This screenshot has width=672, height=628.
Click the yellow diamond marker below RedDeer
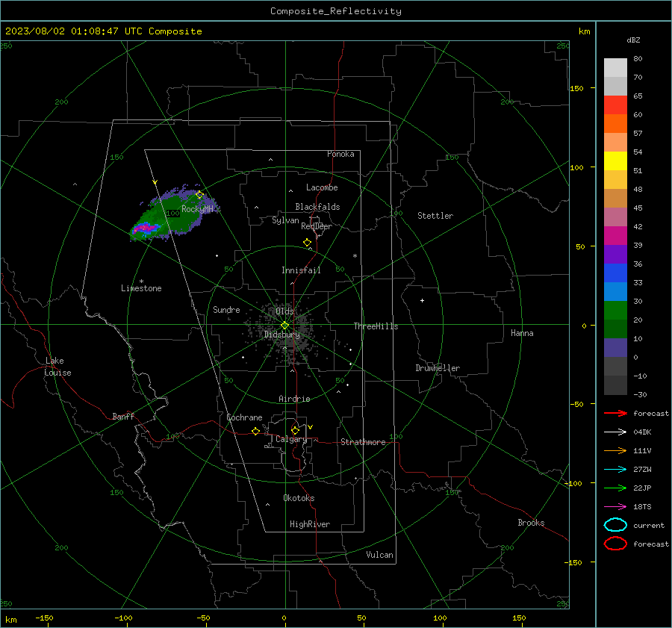coord(308,243)
